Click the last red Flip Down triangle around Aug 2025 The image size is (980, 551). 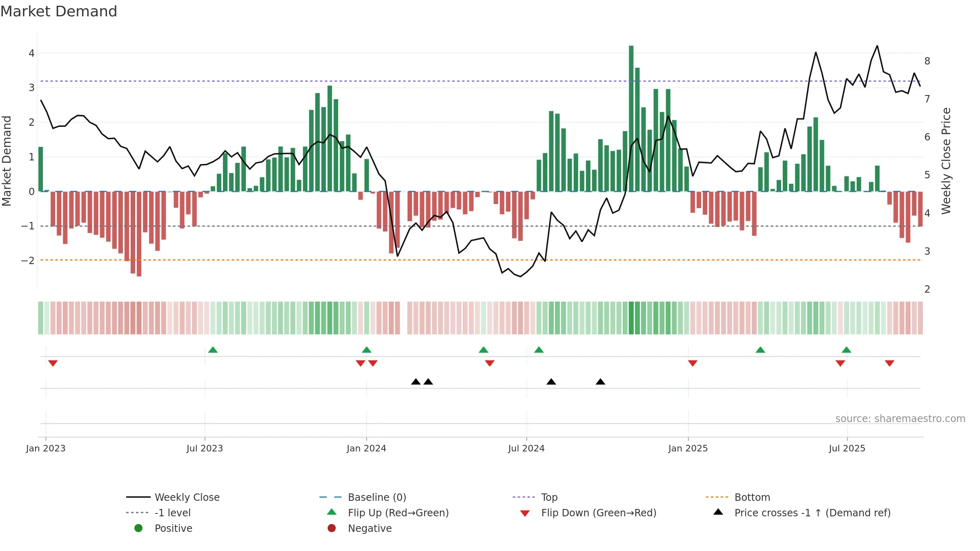click(890, 363)
